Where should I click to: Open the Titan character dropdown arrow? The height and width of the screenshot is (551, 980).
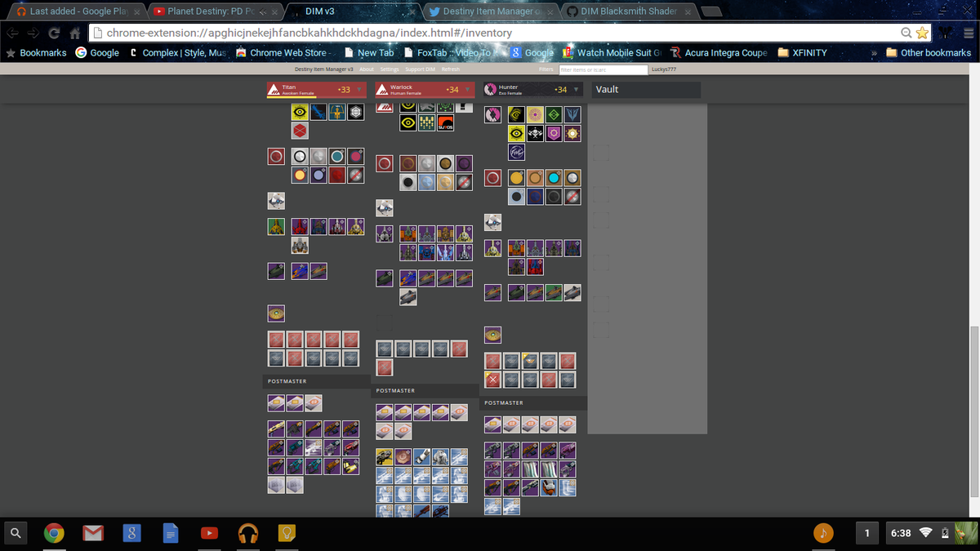pyautogui.click(x=359, y=89)
